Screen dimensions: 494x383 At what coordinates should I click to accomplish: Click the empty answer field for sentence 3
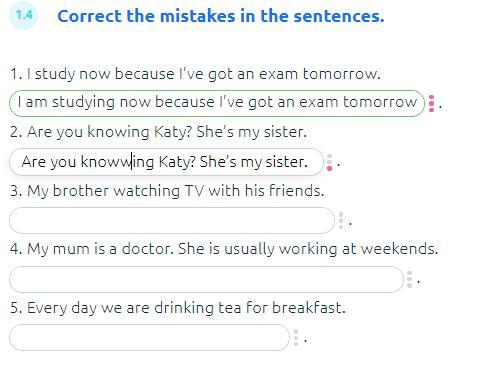click(x=172, y=220)
